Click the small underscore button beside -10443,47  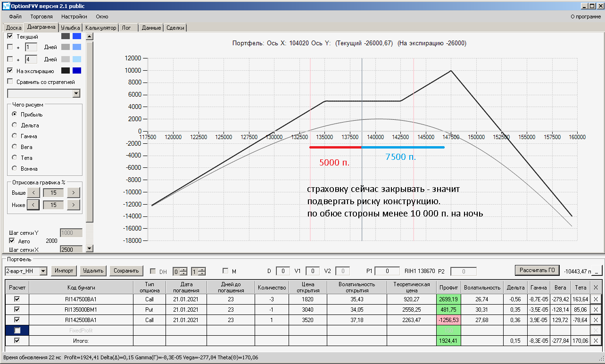[x=598, y=271]
